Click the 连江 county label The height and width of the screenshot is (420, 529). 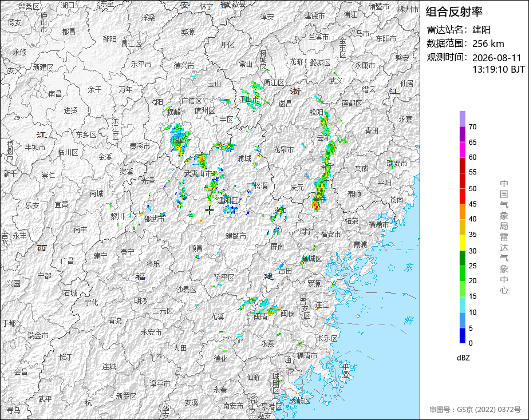pos(322,305)
